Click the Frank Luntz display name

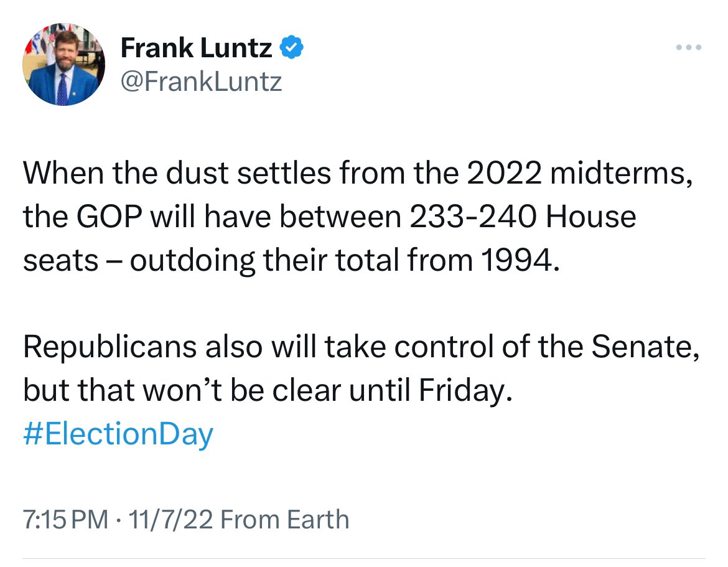click(196, 48)
